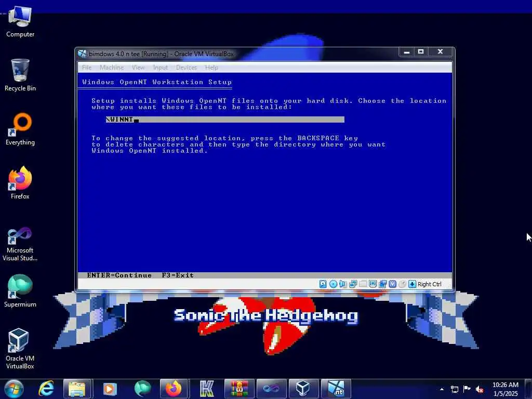
Task: Switch to Firefox in the taskbar
Action: (174, 389)
